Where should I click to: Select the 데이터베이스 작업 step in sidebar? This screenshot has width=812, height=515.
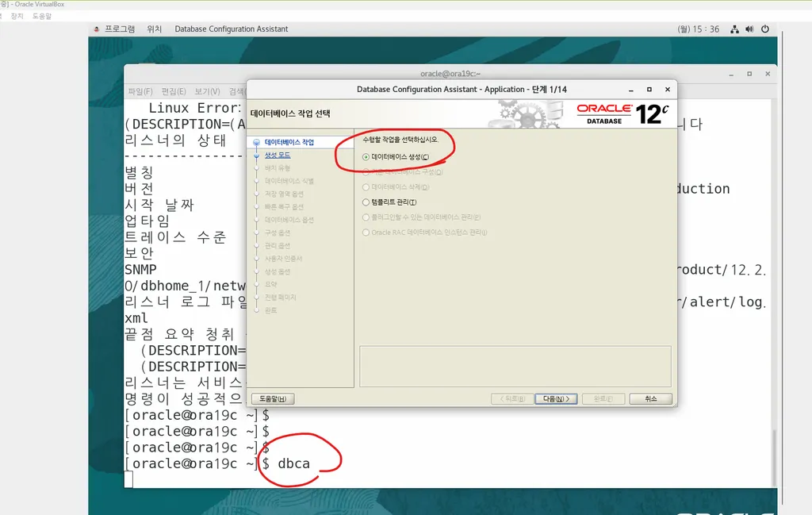(x=289, y=142)
